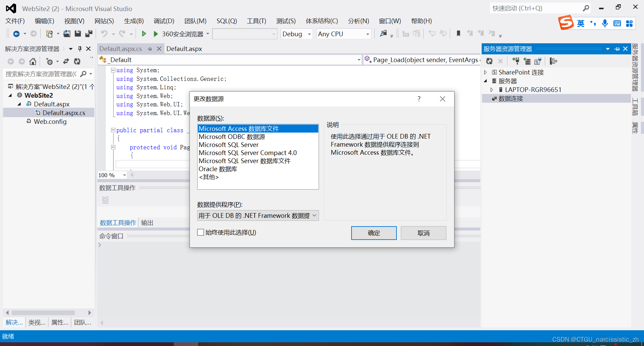Toggle auto-hide pin on Server Explorer panel
The width and height of the screenshot is (644, 346).
tap(617, 49)
